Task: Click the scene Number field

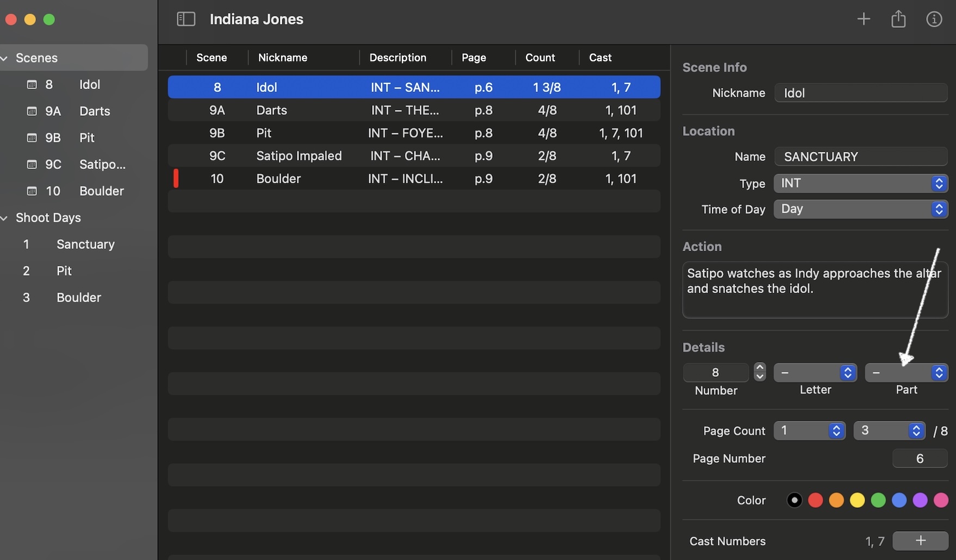Action: (716, 372)
